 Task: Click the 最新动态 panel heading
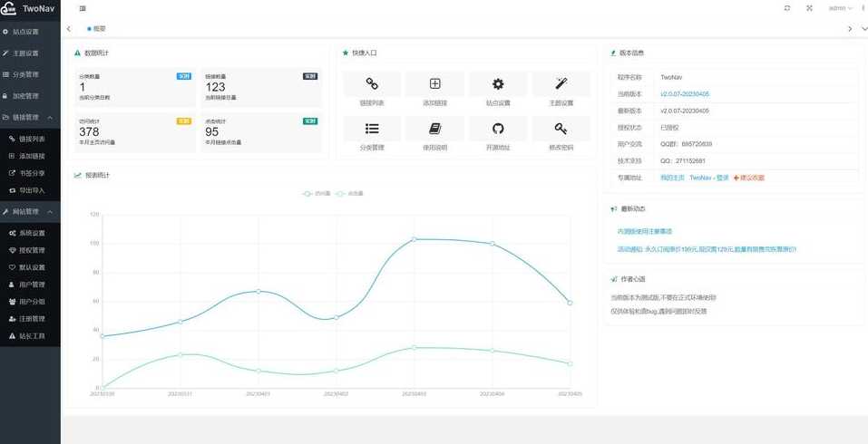(x=628, y=209)
